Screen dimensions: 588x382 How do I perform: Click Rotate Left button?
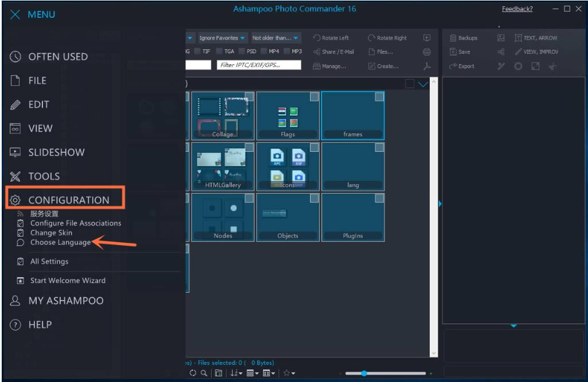331,38
